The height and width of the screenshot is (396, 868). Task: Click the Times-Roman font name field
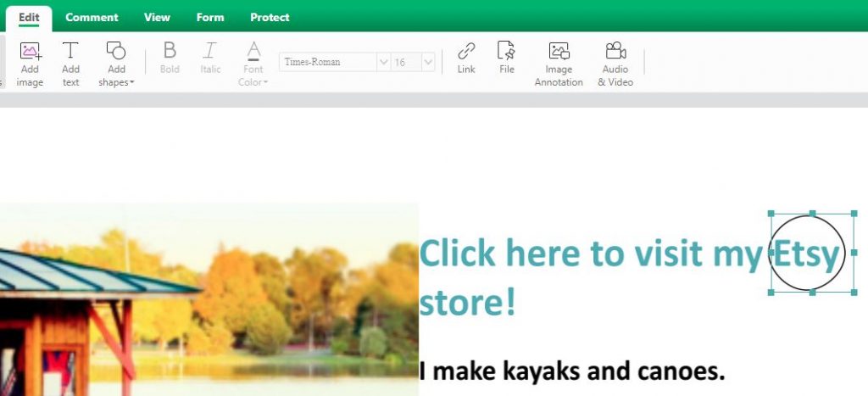click(328, 62)
